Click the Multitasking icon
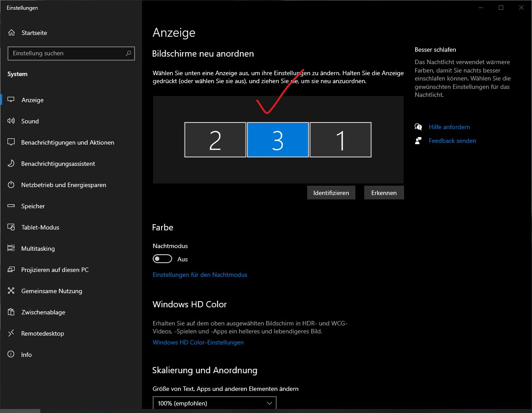The image size is (532, 413). click(11, 249)
